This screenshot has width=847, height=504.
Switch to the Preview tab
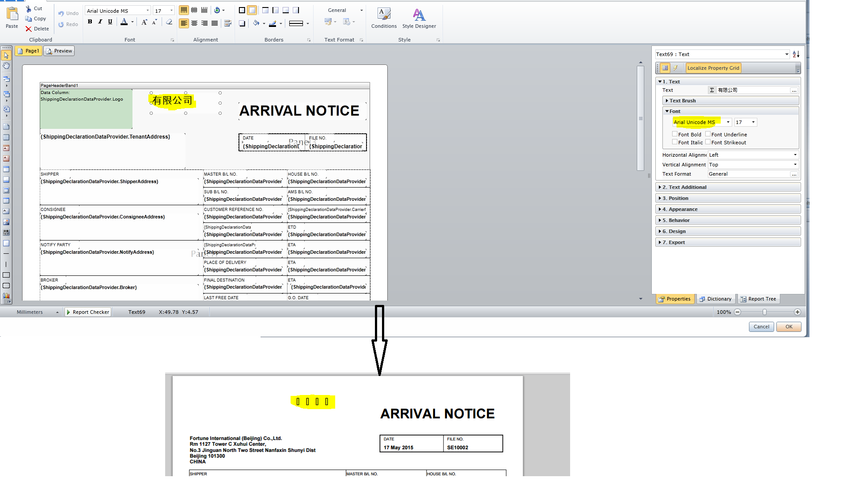(59, 51)
